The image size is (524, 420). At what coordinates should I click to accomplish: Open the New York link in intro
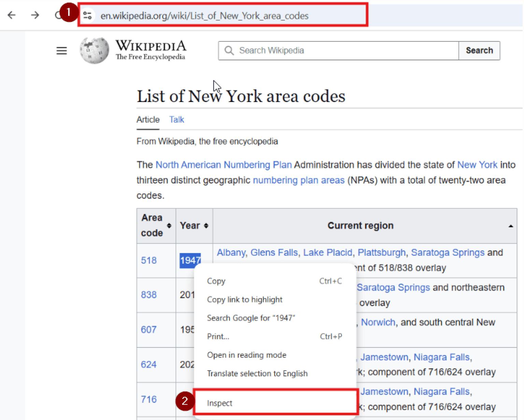tap(477, 165)
